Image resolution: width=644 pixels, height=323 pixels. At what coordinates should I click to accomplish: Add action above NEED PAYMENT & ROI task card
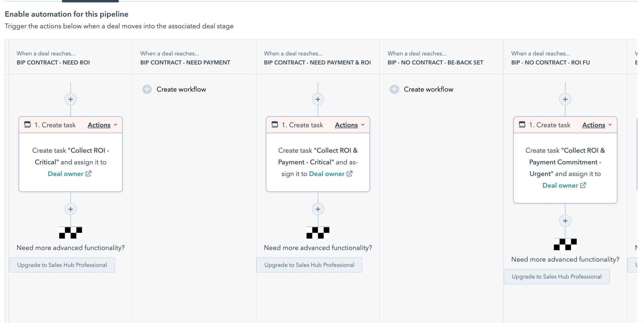click(318, 99)
